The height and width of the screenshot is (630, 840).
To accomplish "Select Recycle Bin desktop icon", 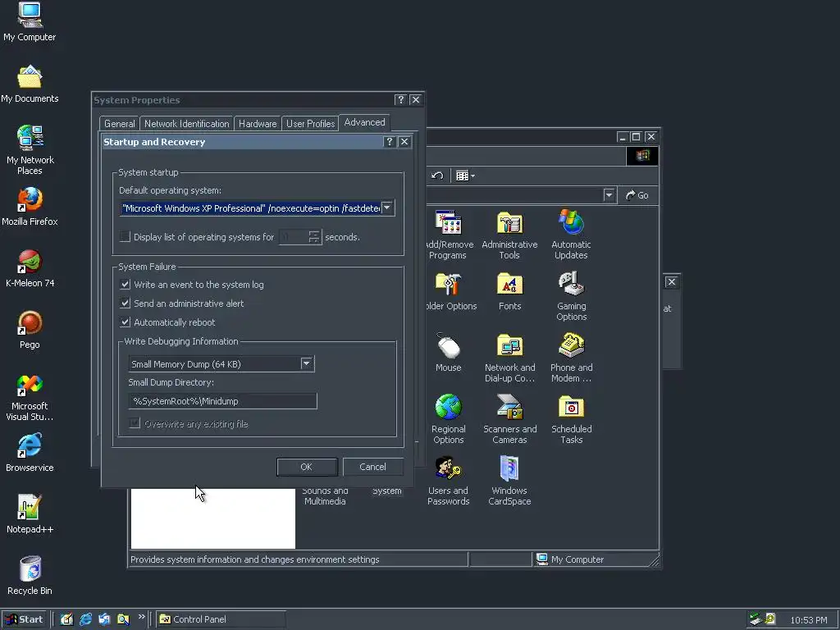I will pyautogui.click(x=30, y=577).
